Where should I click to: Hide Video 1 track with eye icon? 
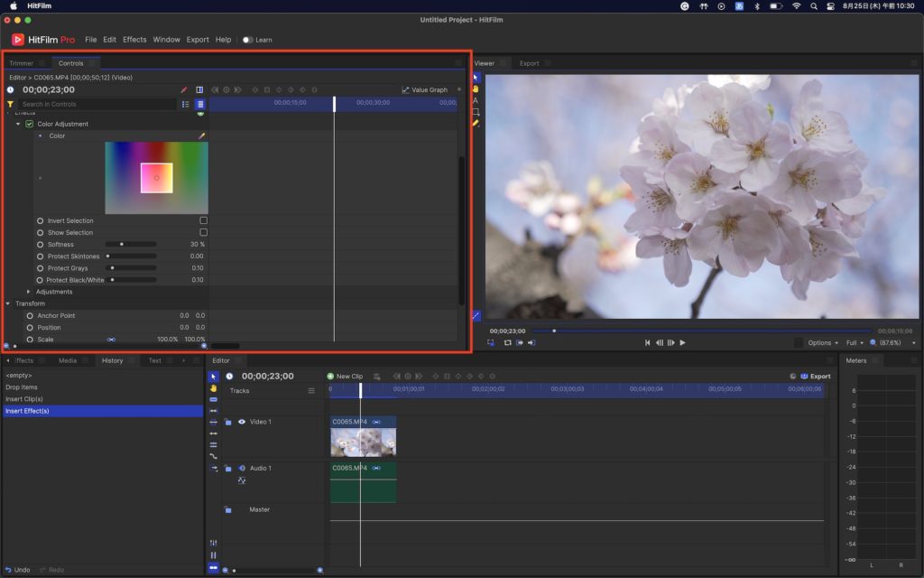point(242,422)
